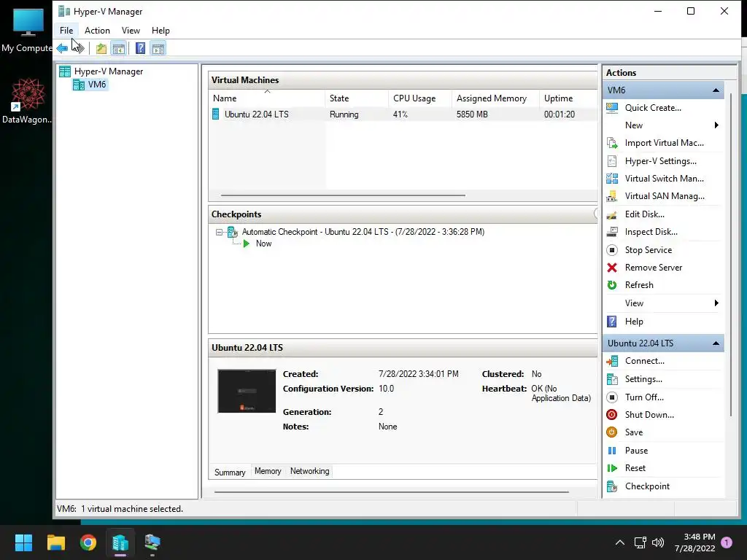The image size is (747, 560).
Task: Click the Help link in VM6 actions
Action: click(x=634, y=322)
